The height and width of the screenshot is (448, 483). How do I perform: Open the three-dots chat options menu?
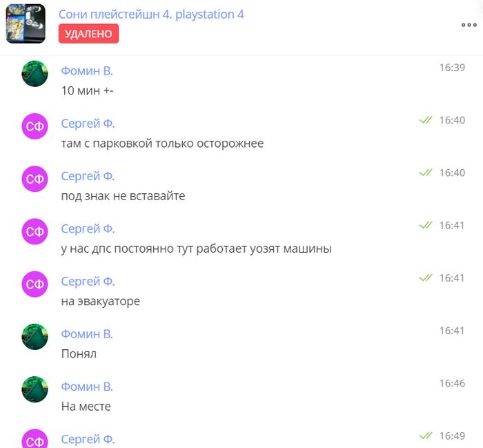[469, 25]
